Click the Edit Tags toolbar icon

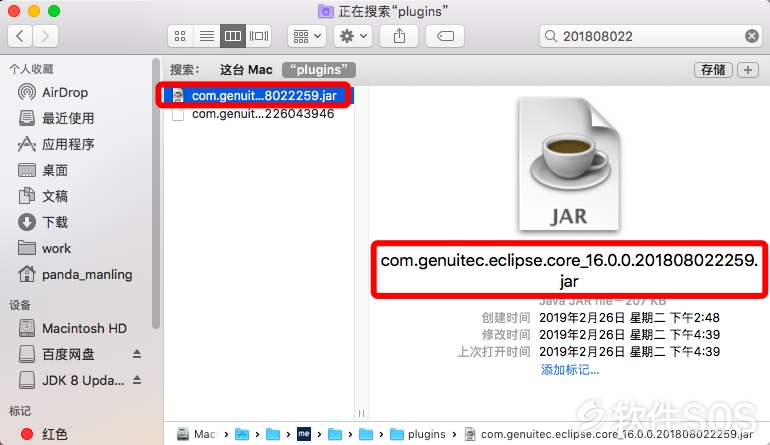coord(445,36)
